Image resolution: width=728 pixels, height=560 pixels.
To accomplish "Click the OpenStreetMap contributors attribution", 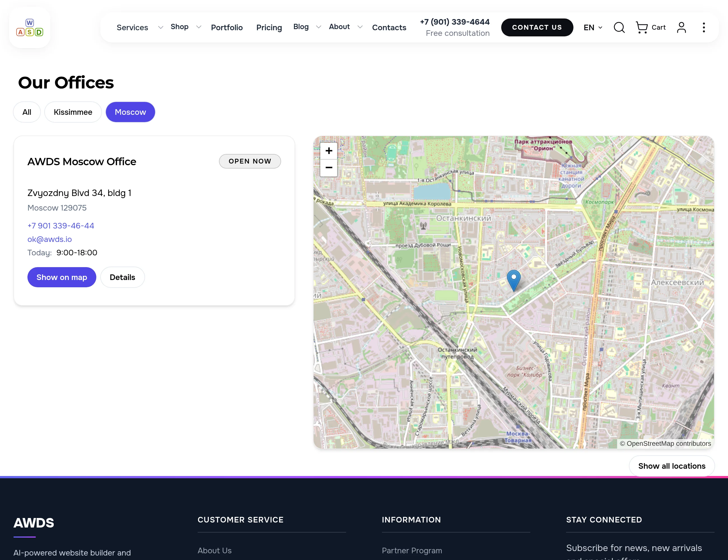I will 665,444.
